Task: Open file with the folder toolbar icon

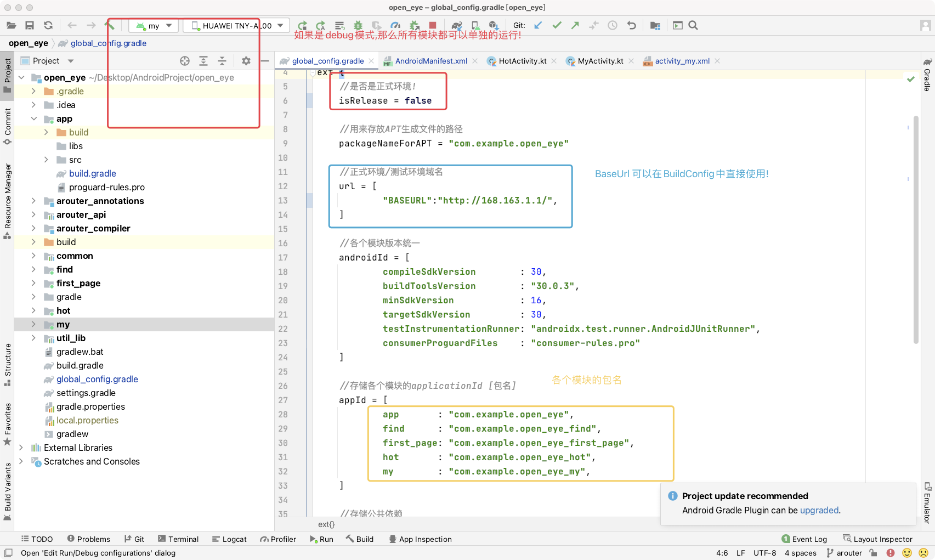Action: click(x=12, y=25)
